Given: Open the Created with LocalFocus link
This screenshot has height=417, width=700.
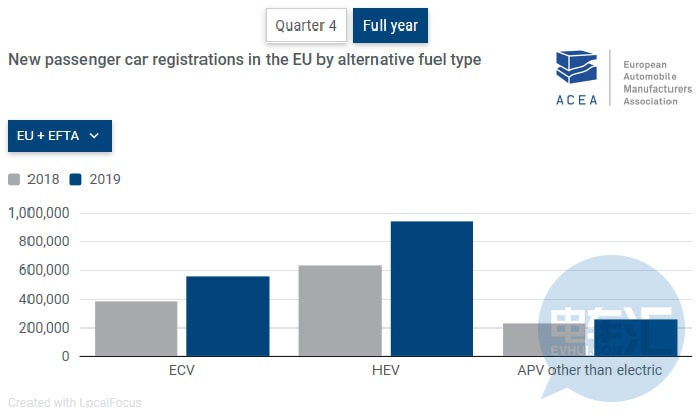Looking at the screenshot, I should point(75,403).
